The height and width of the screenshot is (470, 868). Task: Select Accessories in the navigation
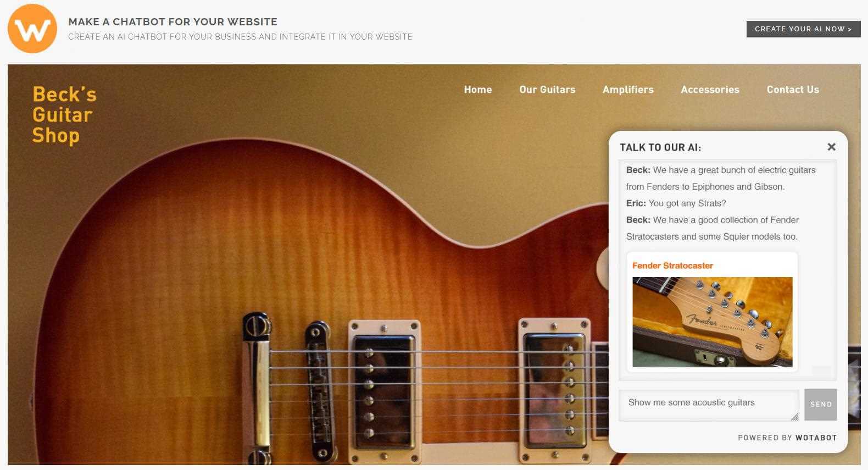point(710,90)
